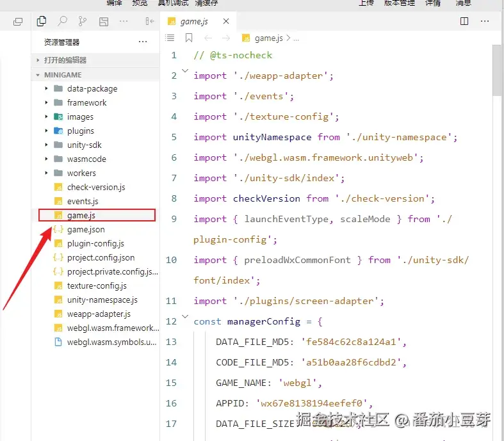Open webgl.wasm.symbols.u... file
The height and width of the screenshot is (441, 504).
pos(95,342)
